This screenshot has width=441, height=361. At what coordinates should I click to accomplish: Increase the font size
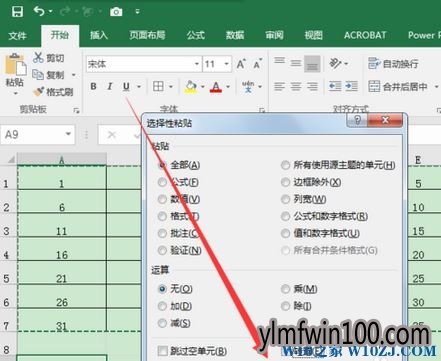(241, 64)
